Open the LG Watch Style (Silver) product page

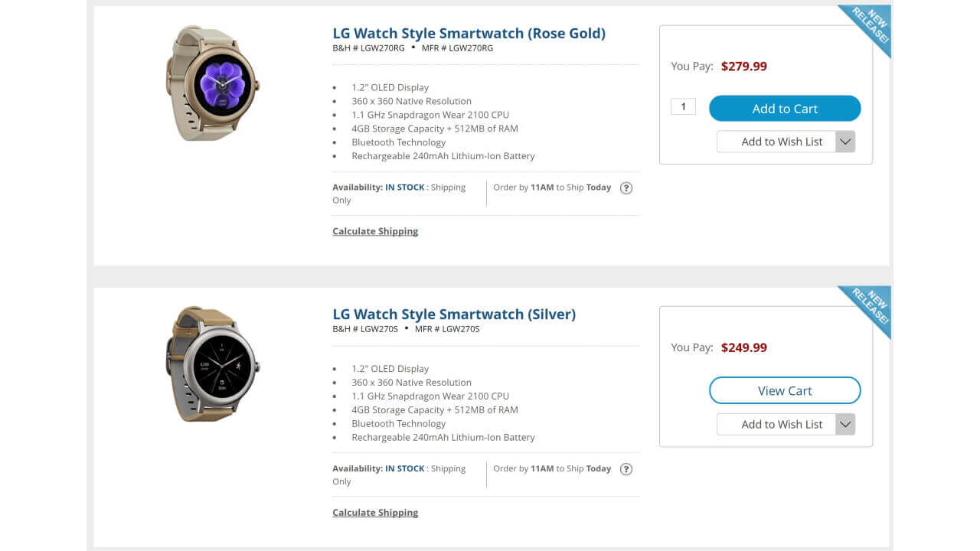click(456, 314)
